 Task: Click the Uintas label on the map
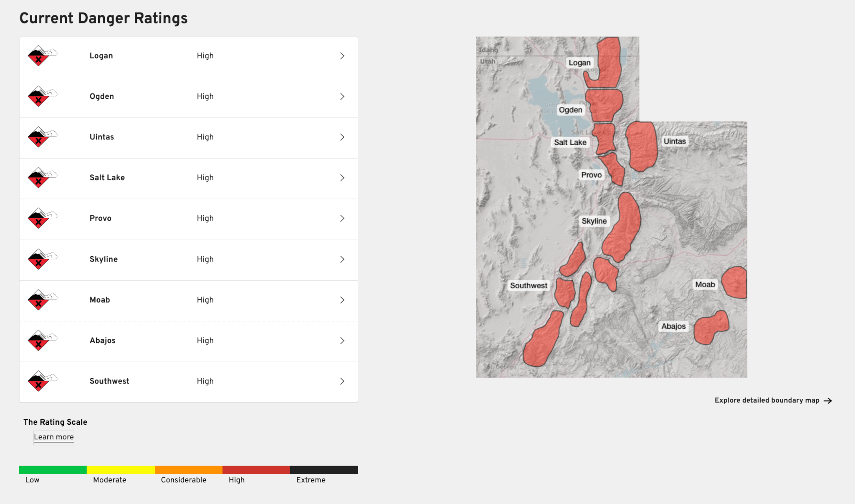pos(675,141)
